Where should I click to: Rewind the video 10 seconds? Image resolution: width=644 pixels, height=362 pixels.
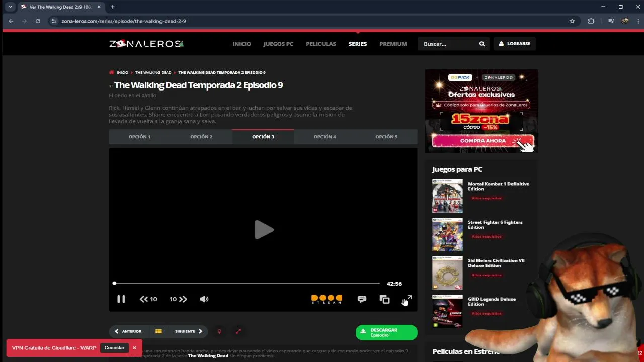point(148,299)
